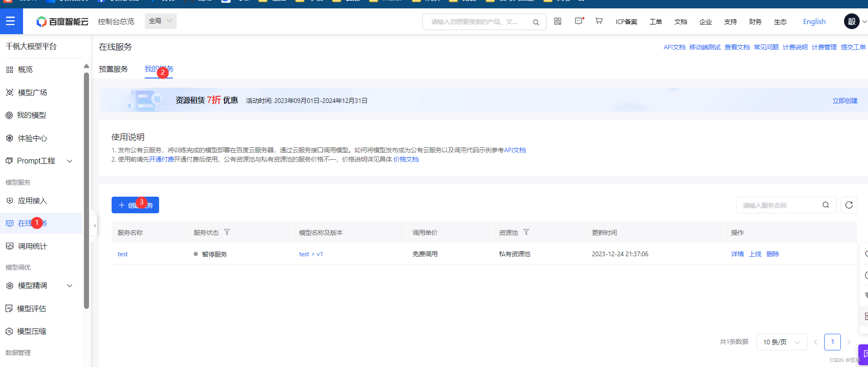Open the 计费管理 link

tap(824, 47)
